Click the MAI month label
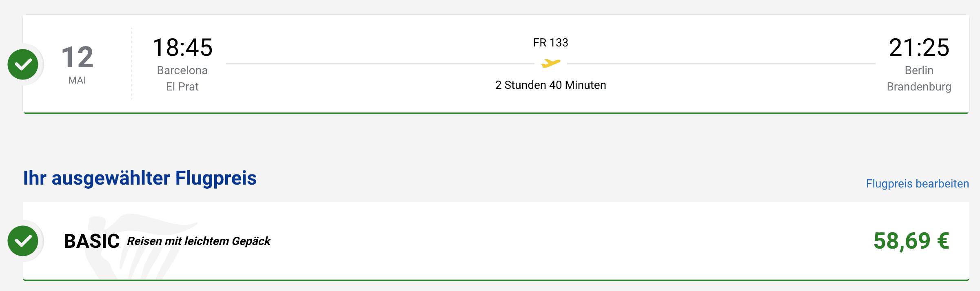 77,80
